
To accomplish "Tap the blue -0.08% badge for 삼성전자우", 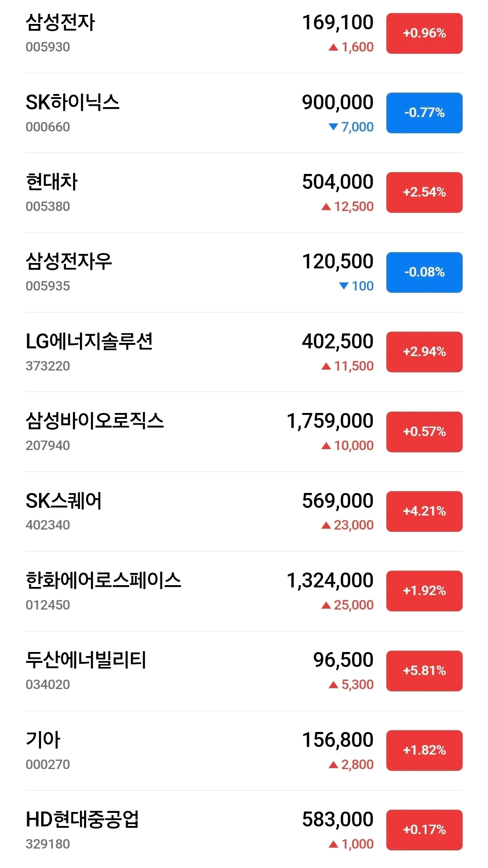I will (424, 272).
